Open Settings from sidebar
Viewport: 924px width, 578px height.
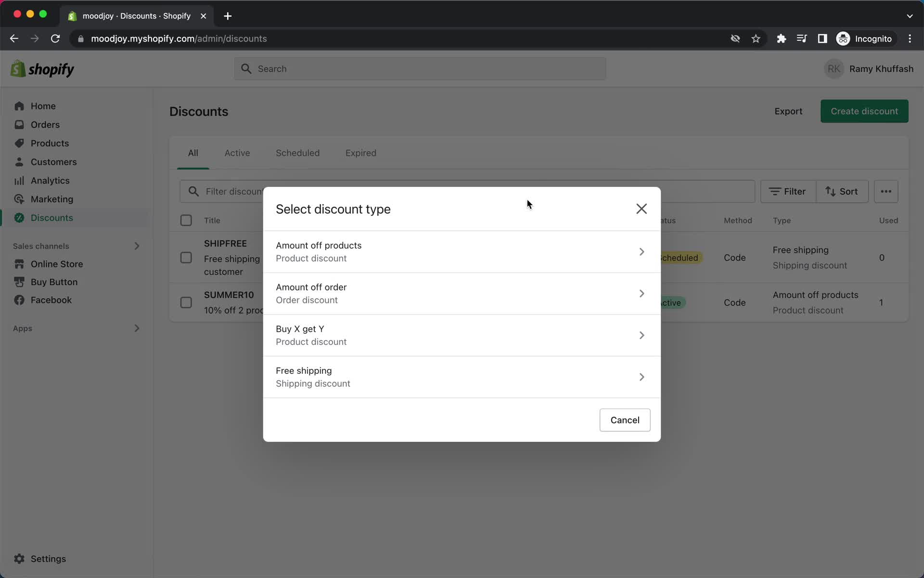pyautogui.click(x=48, y=558)
